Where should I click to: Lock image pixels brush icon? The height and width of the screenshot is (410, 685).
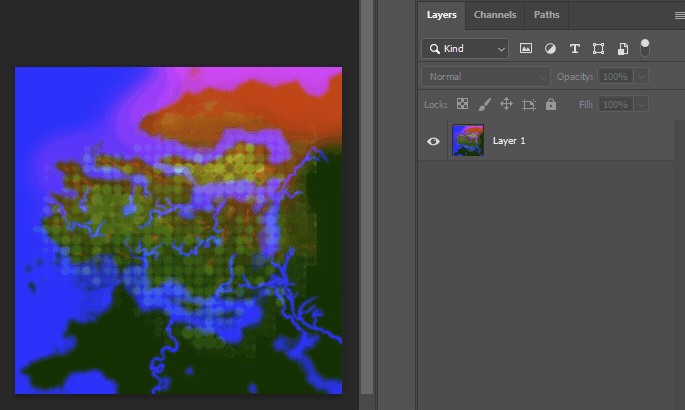(484, 104)
